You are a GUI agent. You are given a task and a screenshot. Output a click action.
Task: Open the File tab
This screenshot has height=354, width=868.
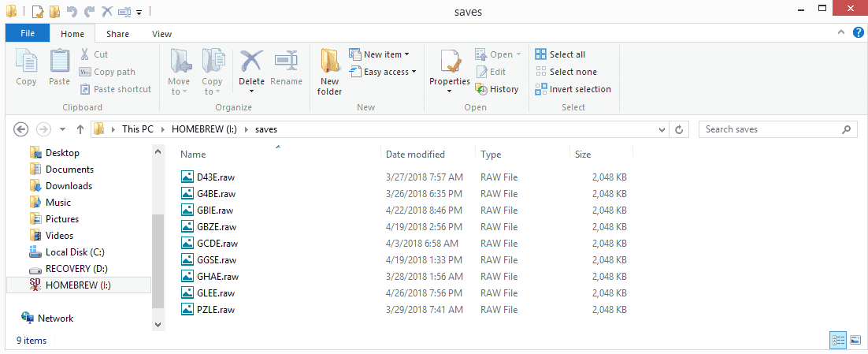pos(27,33)
